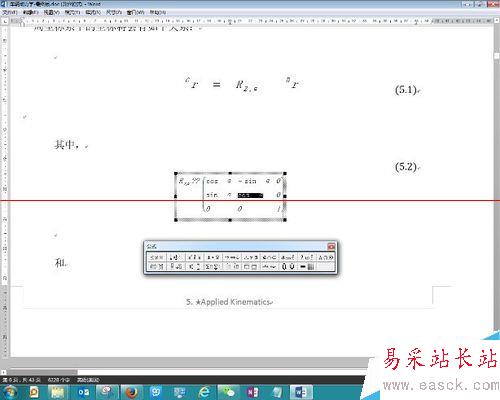
Task: Click the text 其中,
Action: coord(67,145)
